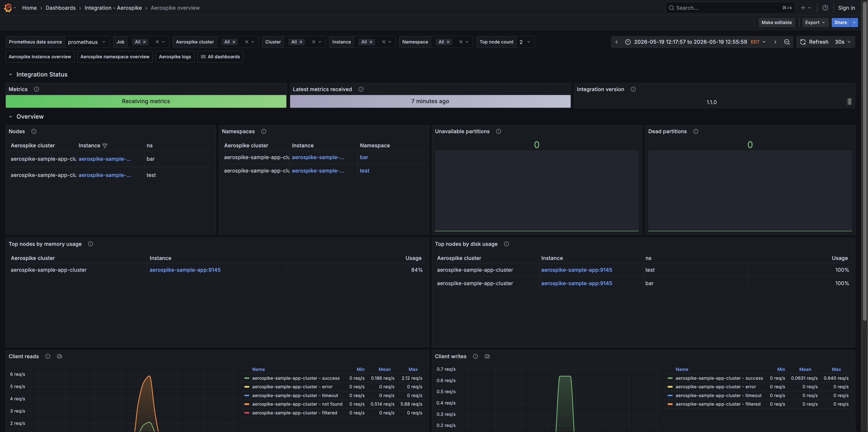This screenshot has width=868, height=432.
Task: Open info icon next to Namespaces panel
Action: coord(263,131)
